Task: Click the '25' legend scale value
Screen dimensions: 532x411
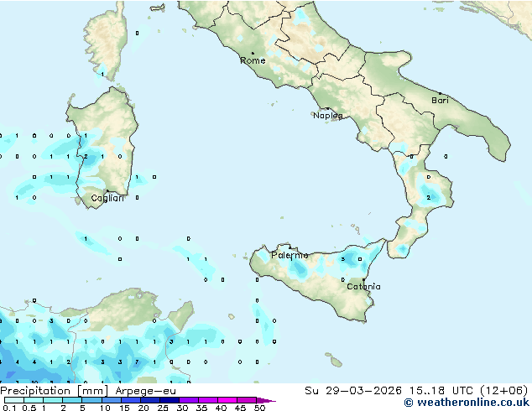Action: [x=163, y=408]
